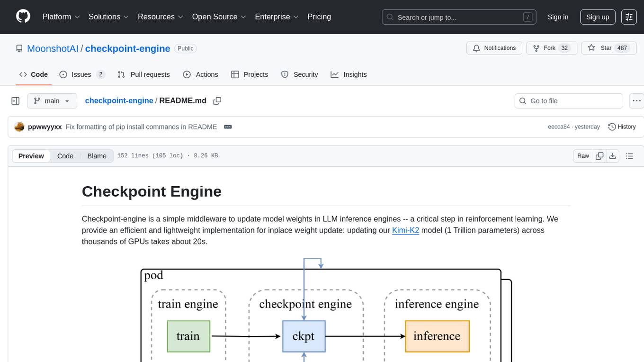Screen dimensions: 644x362
Task: Click the Fork count 32
Action: click(x=564, y=48)
